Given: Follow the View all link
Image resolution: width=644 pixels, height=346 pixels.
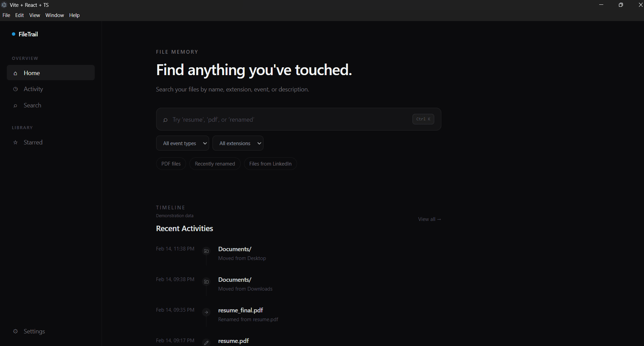Looking at the screenshot, I should tap(429, 219).
